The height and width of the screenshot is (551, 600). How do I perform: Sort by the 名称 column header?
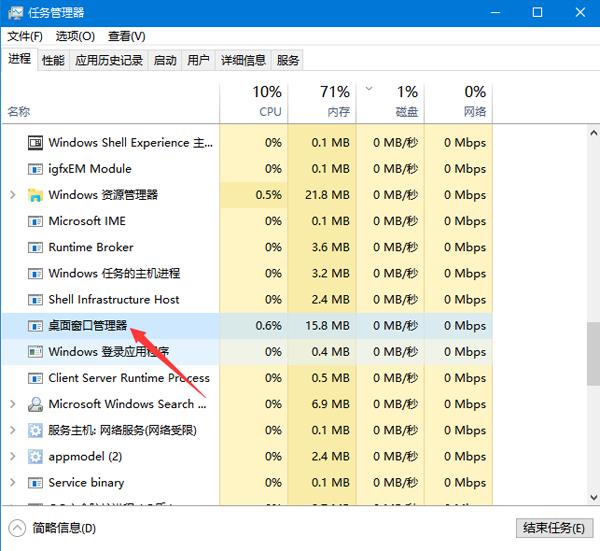pyautogui.click(x=19, y=112)
